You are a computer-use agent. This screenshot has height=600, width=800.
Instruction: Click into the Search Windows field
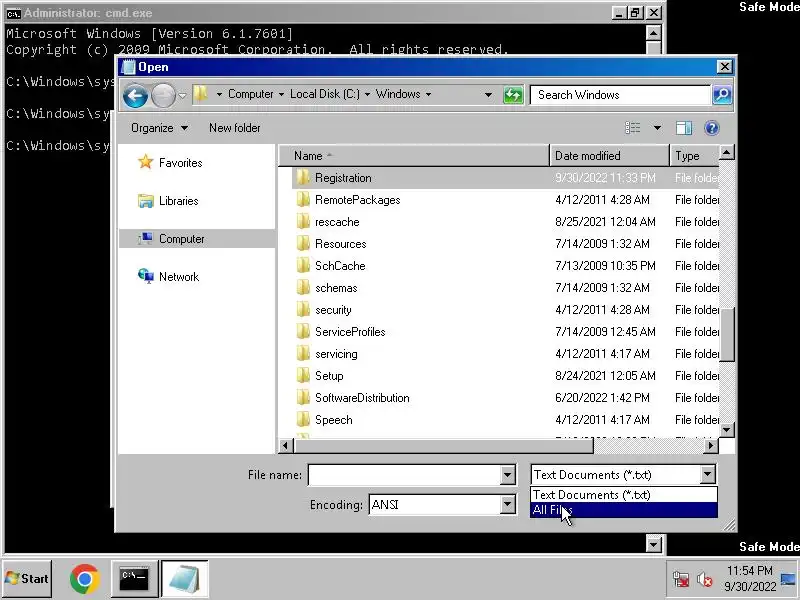point(620,95)
